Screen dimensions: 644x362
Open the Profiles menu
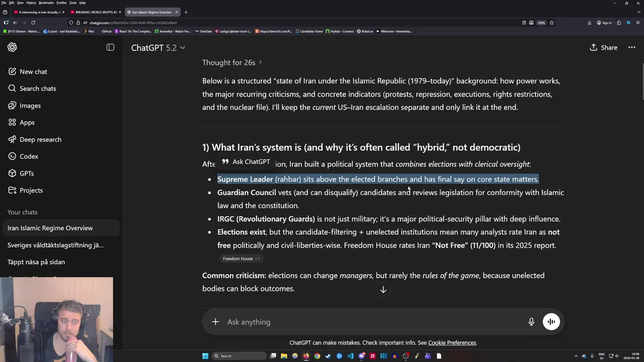coord(61,3)
